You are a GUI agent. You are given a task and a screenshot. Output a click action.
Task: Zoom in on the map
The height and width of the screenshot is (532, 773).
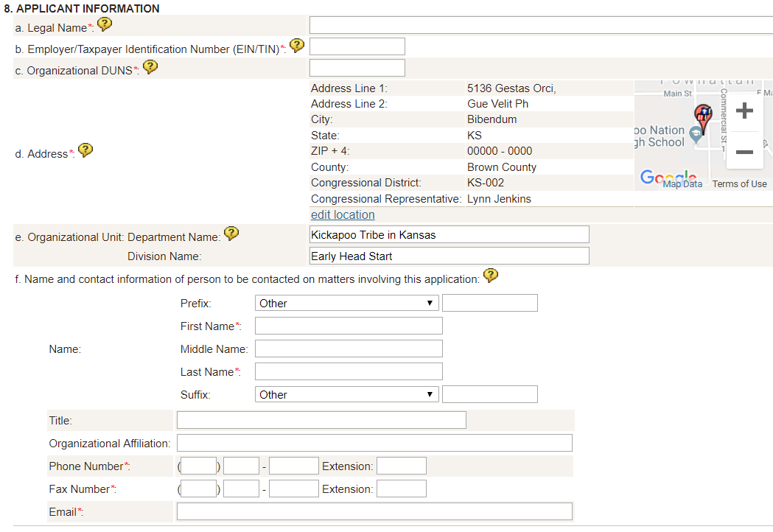(744, 112)
